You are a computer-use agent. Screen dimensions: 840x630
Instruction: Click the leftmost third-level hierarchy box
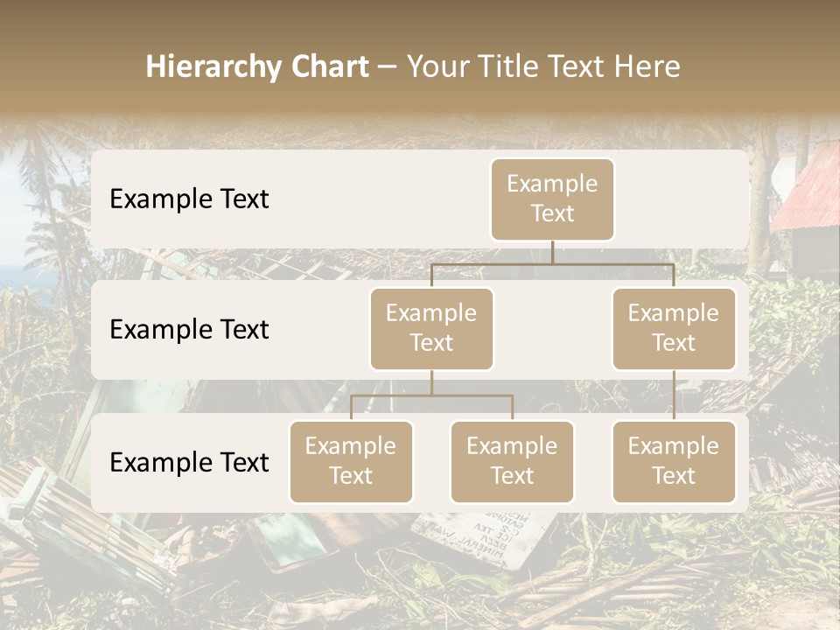tap(351, 461)
